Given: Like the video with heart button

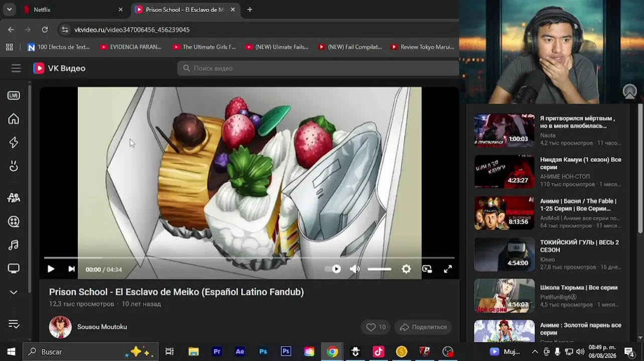Looking at the screenshot, I should click(376, 327).
